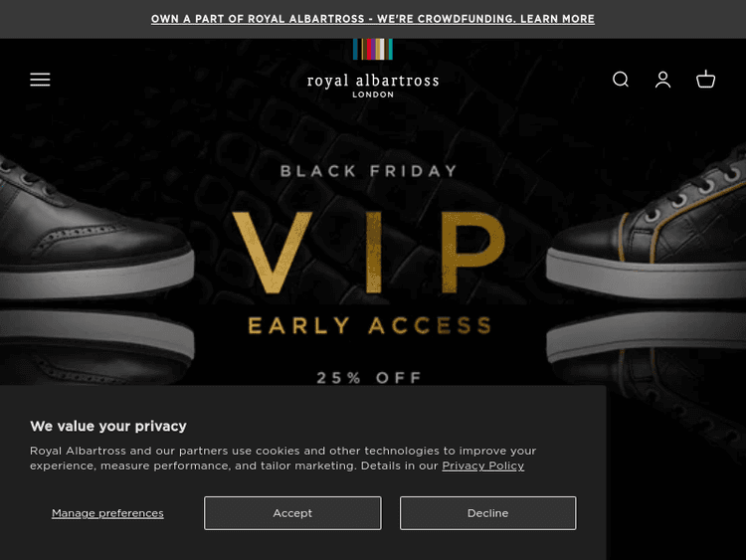Open the hamburger navigation menu
This screenshot has width=746, height=560.
point(40,80)
